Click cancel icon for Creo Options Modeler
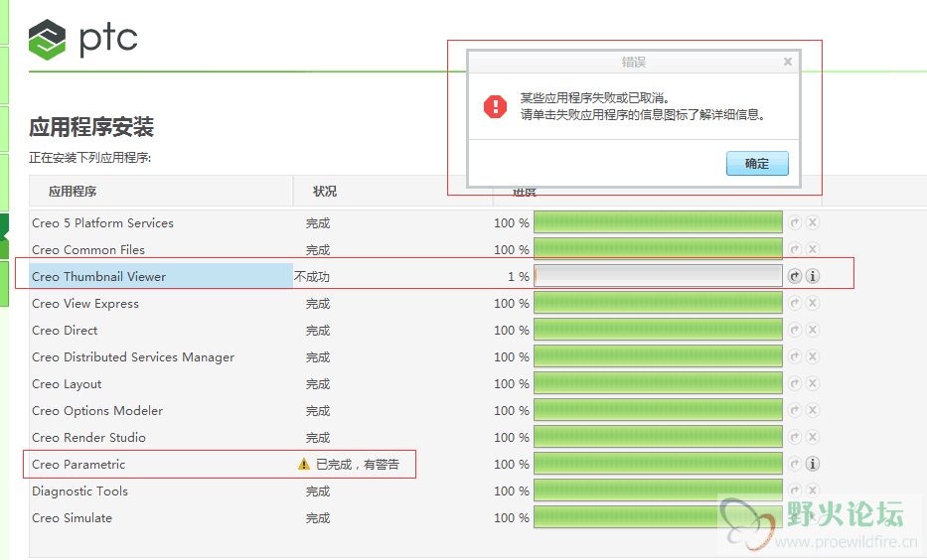This screenshot has height=560, width=927. (x=813, y=410)
